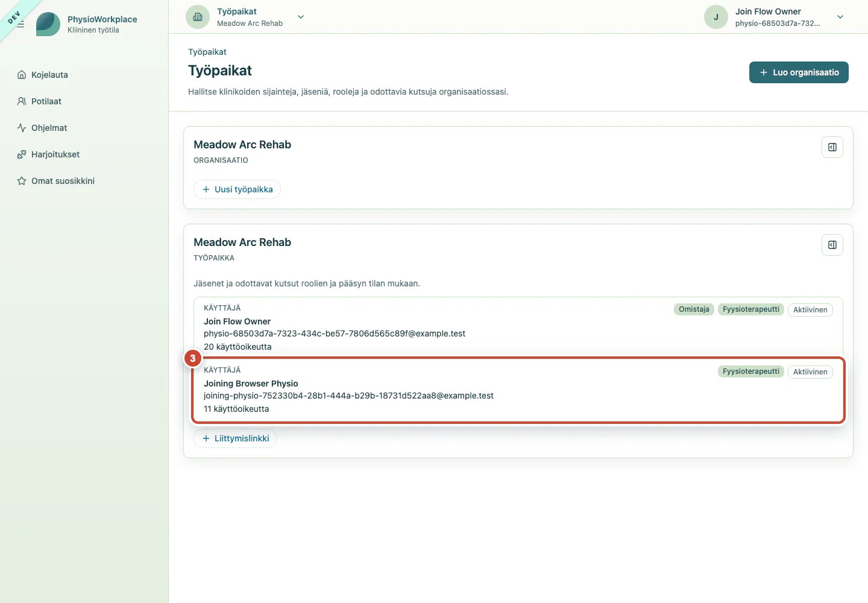Select the Join Flow Owner member row
The height and width of the screenshot is (603, 868).
tap(518, 326)
